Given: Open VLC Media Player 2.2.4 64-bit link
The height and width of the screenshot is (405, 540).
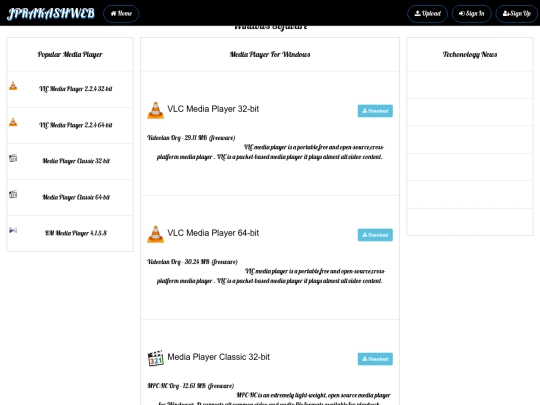Looking at the screenshot, I should 76,125.
